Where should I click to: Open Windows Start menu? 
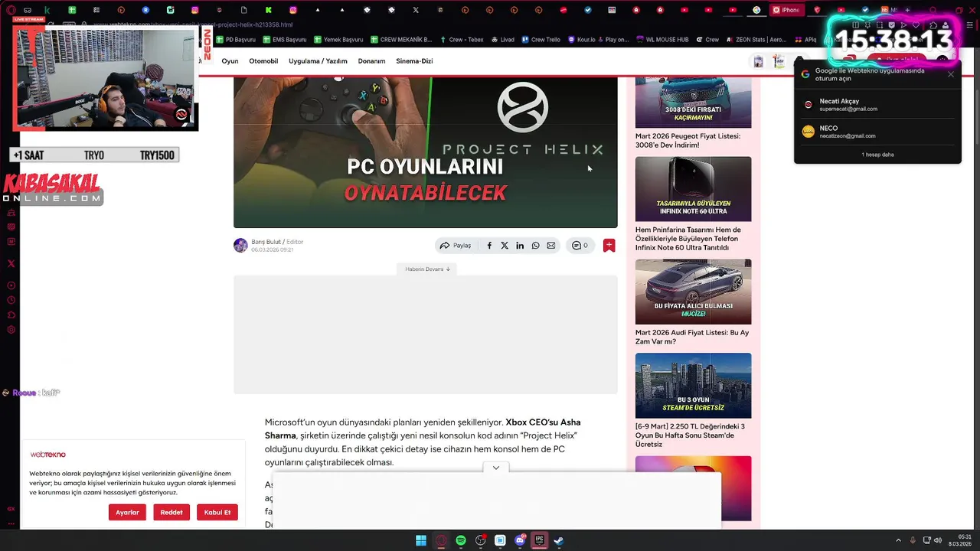pyautogui.click(x=421, y=540)
